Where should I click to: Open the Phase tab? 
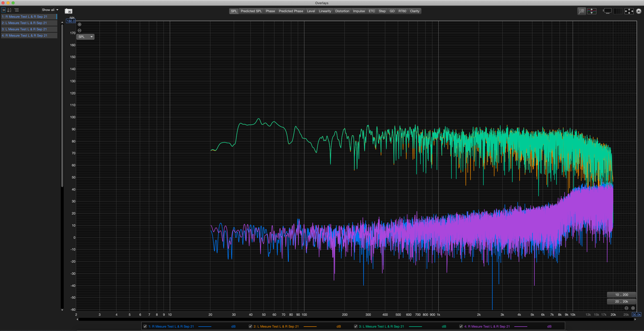270,11
